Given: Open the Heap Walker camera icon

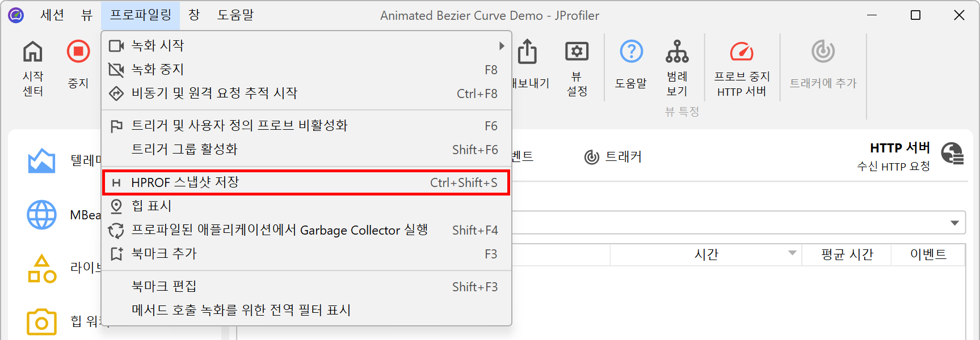Looking at the screenshot, I should [41, 322].
